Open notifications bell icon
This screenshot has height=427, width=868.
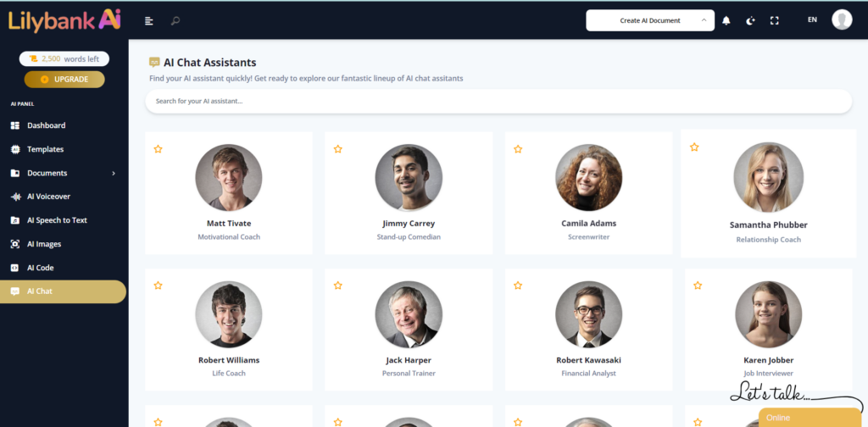pyautogui.click(x=726, y=20)
